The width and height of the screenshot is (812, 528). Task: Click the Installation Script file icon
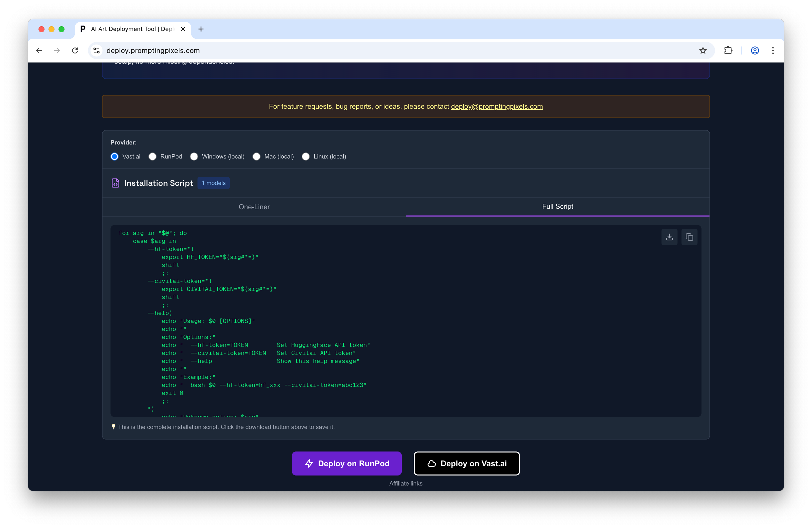pos(115,183)
